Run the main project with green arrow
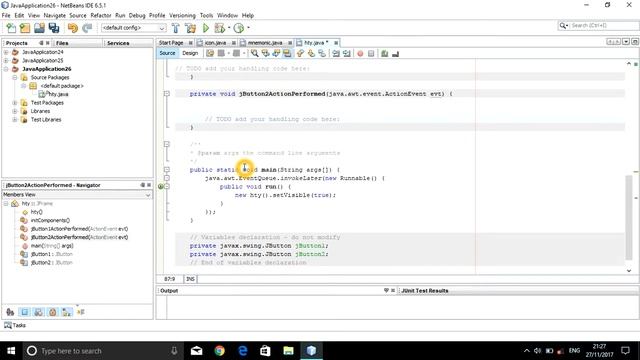This screenshot has width=640, height=360. click(x=206, y=28)
